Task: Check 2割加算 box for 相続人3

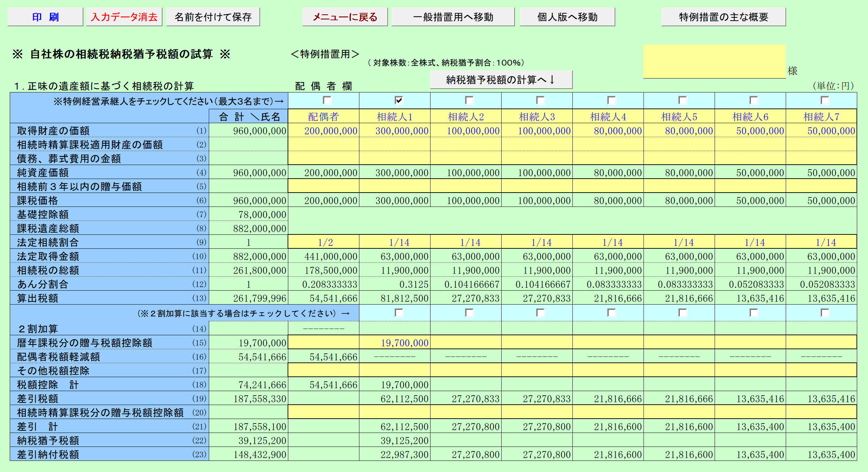Action: (540, 313)
